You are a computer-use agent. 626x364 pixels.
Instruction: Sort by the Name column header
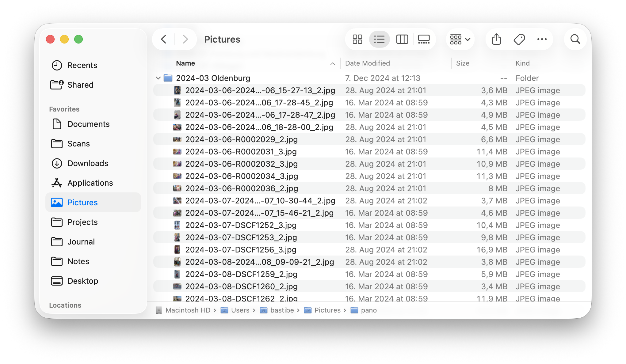185,63
